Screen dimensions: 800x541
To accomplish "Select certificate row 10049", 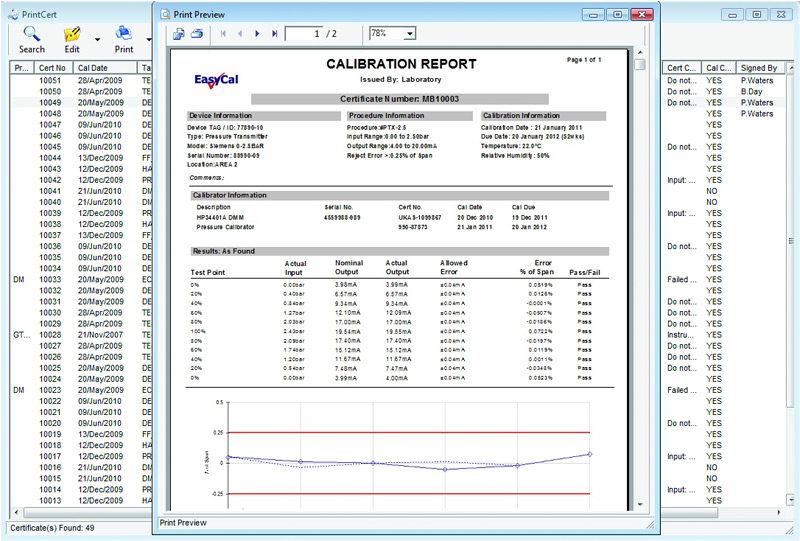I will 81,103.
